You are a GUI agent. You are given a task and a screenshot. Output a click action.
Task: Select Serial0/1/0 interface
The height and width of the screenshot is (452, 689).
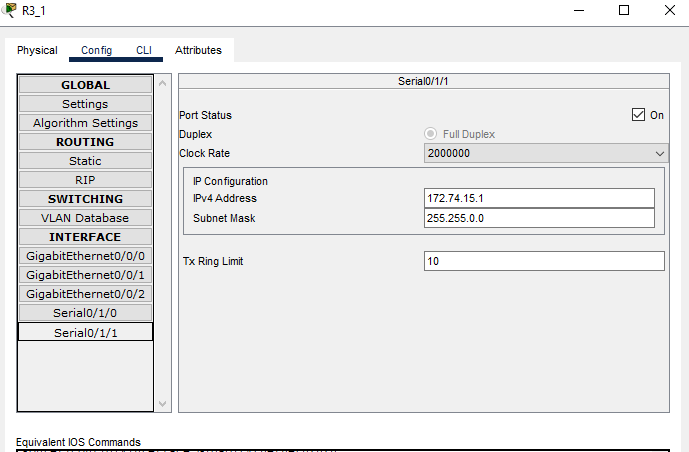(85, 313)
